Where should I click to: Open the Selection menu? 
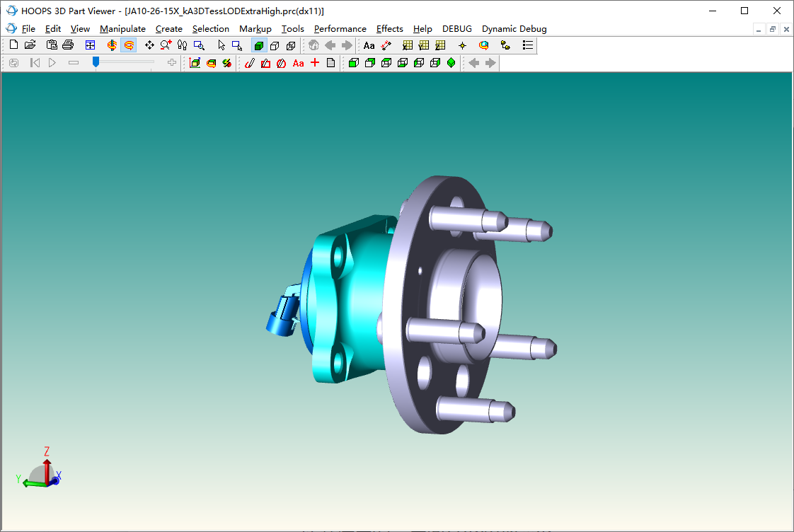pyautogui.click(x=211, y=29)
